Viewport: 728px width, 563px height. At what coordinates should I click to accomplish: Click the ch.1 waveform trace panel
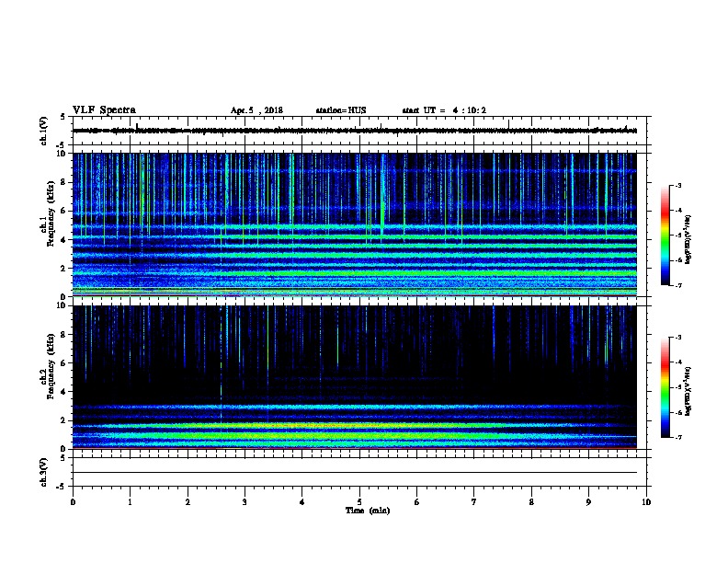pos(359,131)
